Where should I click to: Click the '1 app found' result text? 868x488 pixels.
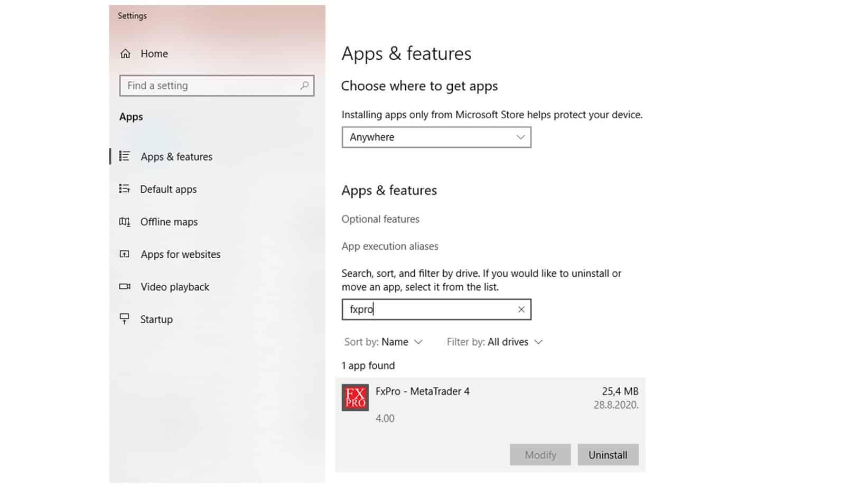coord(368,365)
